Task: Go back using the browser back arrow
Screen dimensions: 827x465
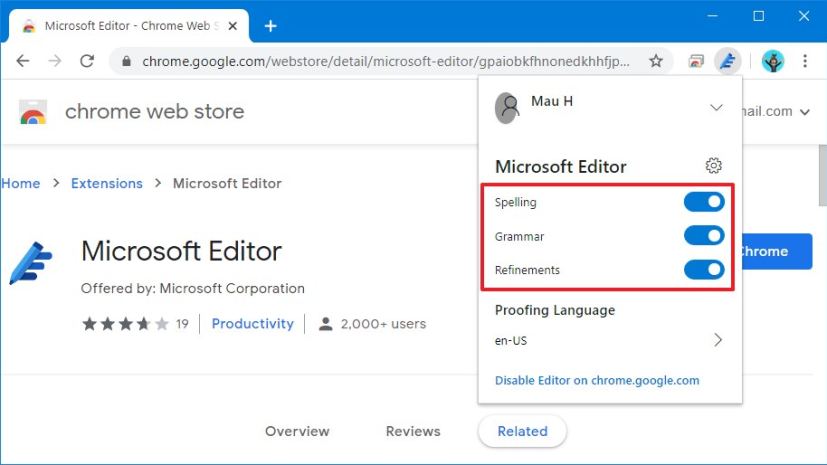Action: pos(23,61)
